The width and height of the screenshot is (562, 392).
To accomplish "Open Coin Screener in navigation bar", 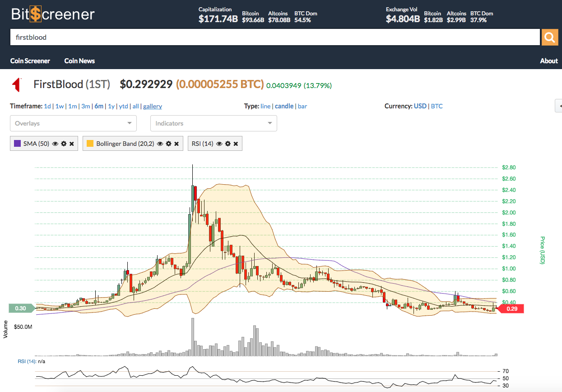I will point(30,61).
